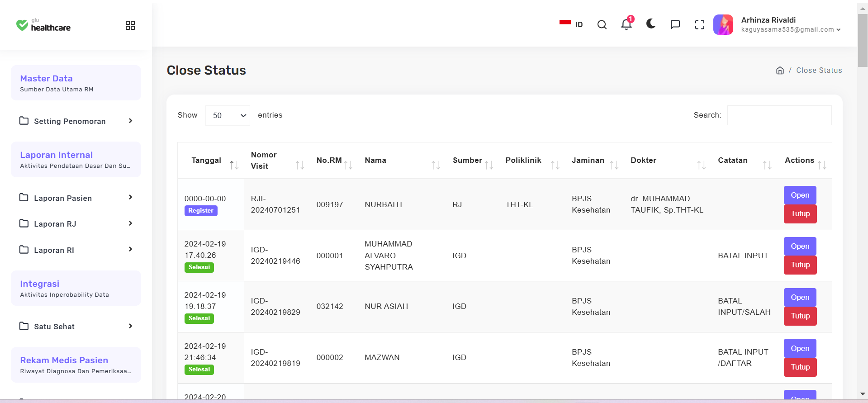The image size is (868, 403).
Task: Click THT-KL poliklinik cell
Action: (519, 205)
